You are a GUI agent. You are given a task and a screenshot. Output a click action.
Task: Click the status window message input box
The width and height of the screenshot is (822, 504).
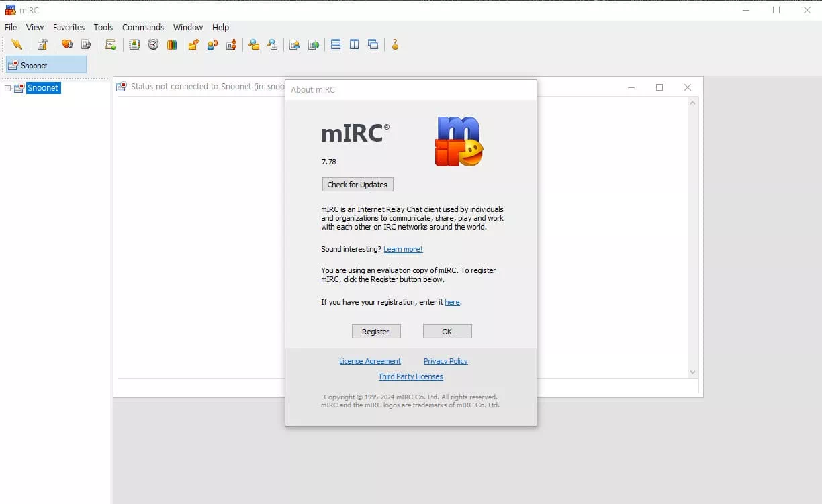pos(408,386)
